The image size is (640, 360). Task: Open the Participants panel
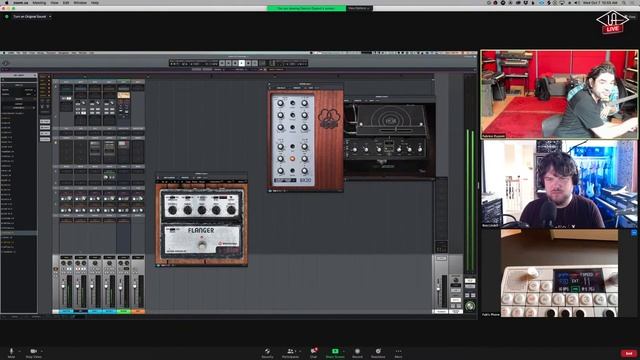click(x=290, y=353)
